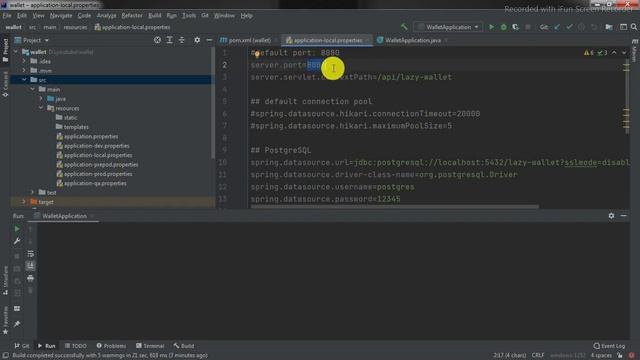The width and height of the screenshot is (640, 360).
Task: Jump to next highlighted problem arrow
Action: point(624,53)
